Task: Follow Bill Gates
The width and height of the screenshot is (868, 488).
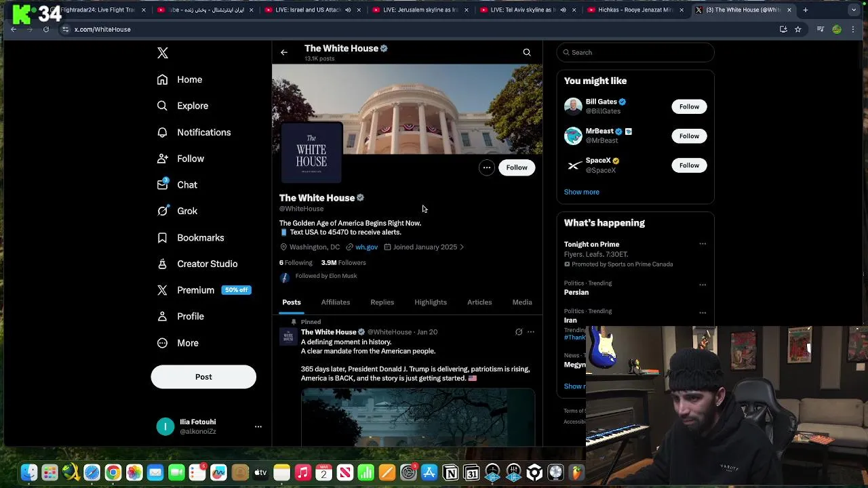Action: (x=689, y=106)
